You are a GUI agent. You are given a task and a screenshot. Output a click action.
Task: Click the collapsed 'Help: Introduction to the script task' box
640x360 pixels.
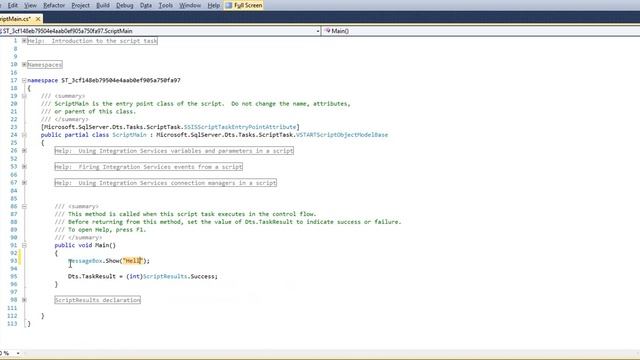(92, 41)
